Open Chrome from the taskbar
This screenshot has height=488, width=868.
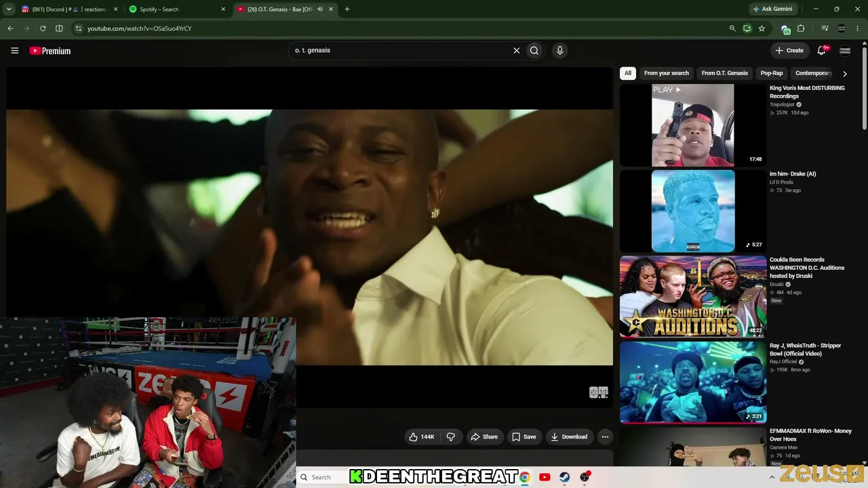(524, 477)
